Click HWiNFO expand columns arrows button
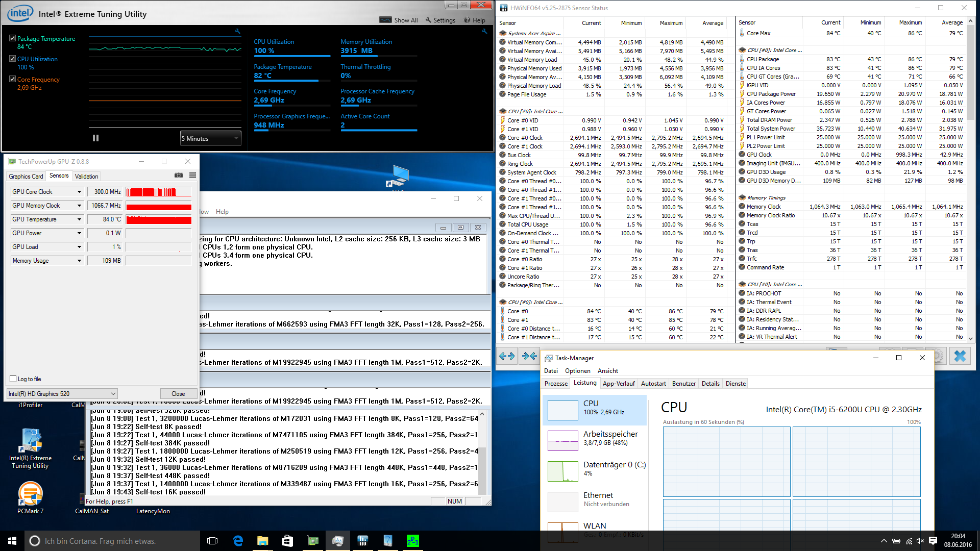980x551 pixels. [x=507, y=356]
